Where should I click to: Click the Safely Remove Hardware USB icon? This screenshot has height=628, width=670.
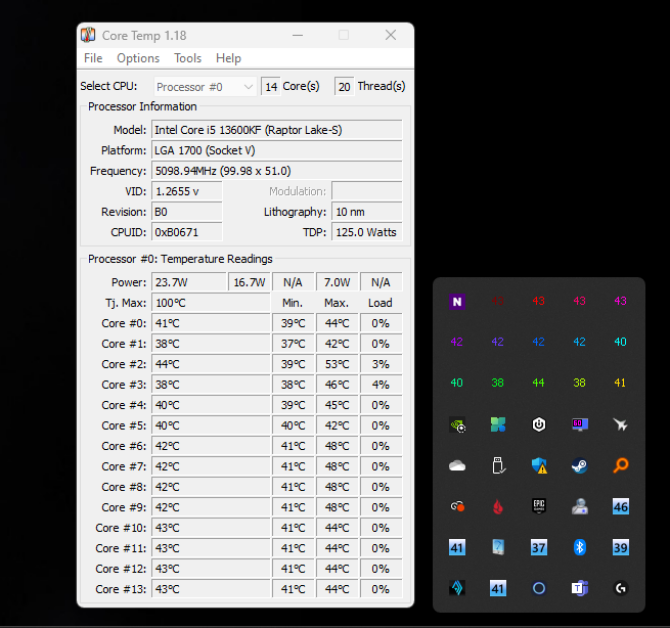click(x=498, y=465)
